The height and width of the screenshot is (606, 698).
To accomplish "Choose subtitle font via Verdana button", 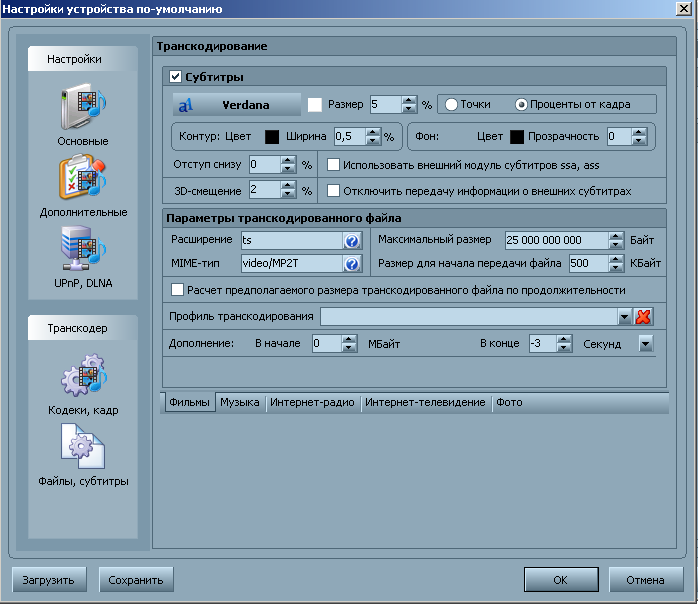I will pyautogui.click(x=236, y=104).
